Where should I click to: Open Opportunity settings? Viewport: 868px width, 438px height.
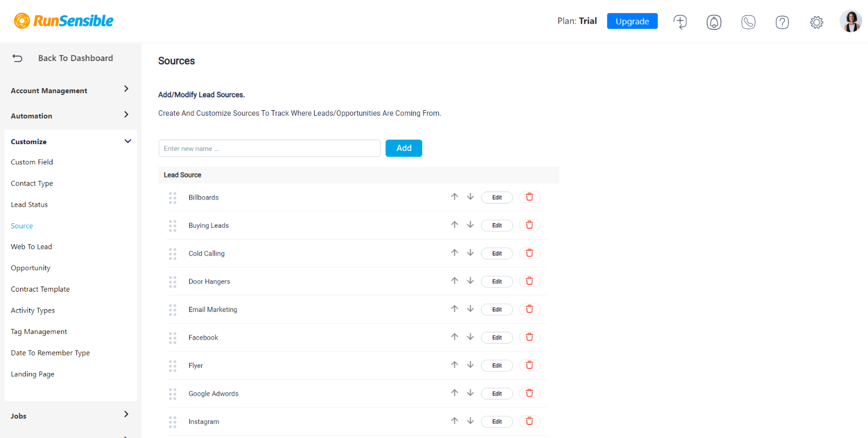31,268
